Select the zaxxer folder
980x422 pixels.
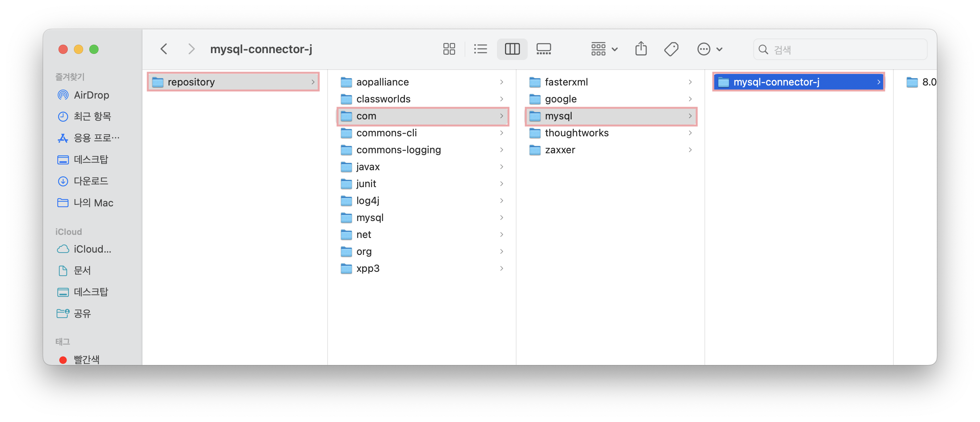click(x=560, y=150)
